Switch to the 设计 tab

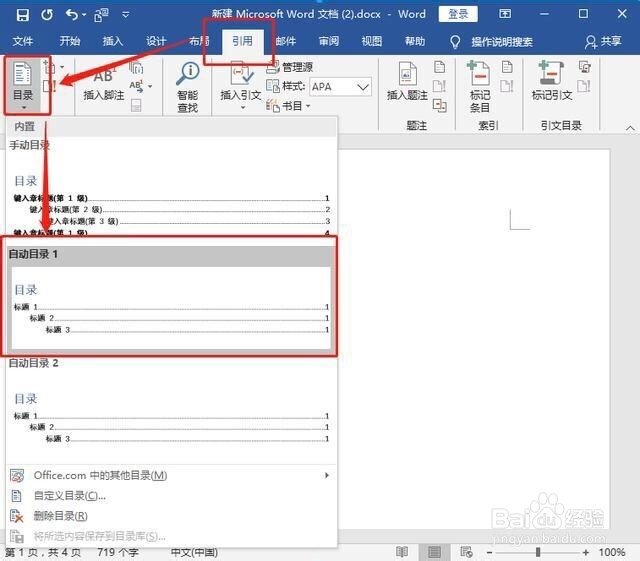tap(156, 41)
